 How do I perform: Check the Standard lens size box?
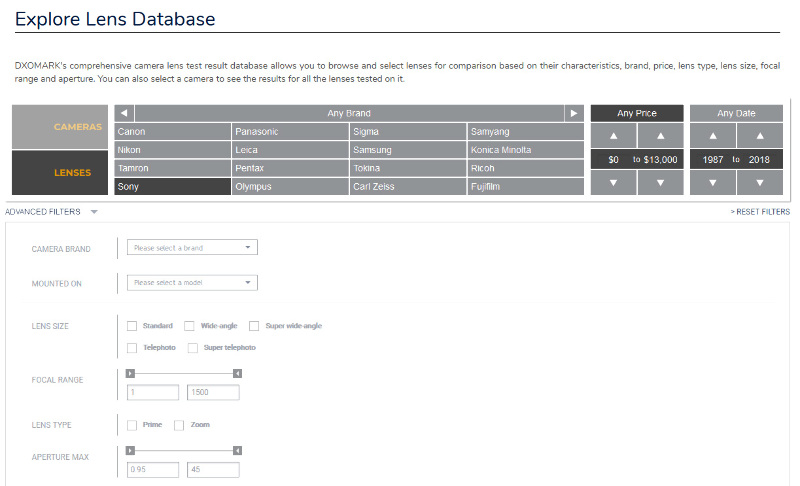point(132,326)
